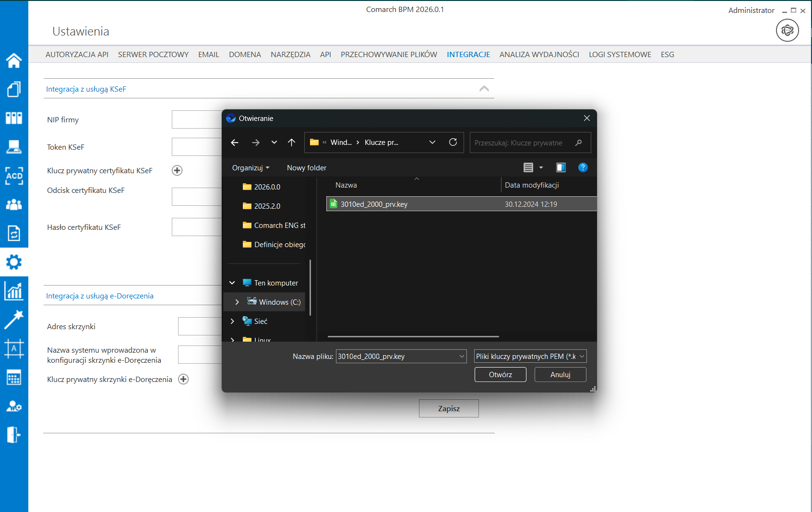Click the Otwórz button

click(x=500, y=375)
